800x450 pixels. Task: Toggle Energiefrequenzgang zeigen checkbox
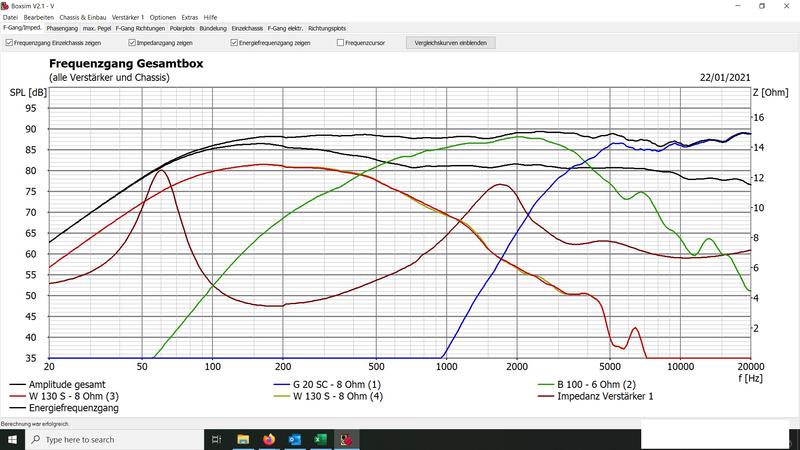pyautogui.click(x=234, y=43)
